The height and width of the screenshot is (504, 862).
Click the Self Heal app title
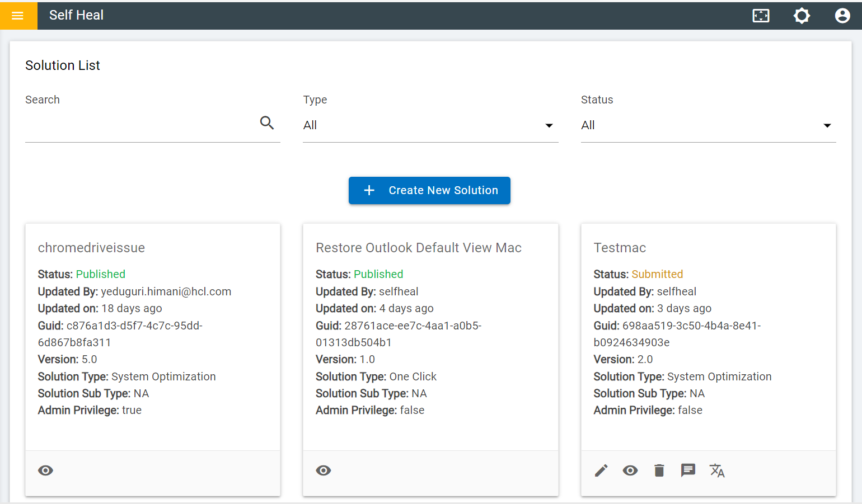(x=76, y=15)
